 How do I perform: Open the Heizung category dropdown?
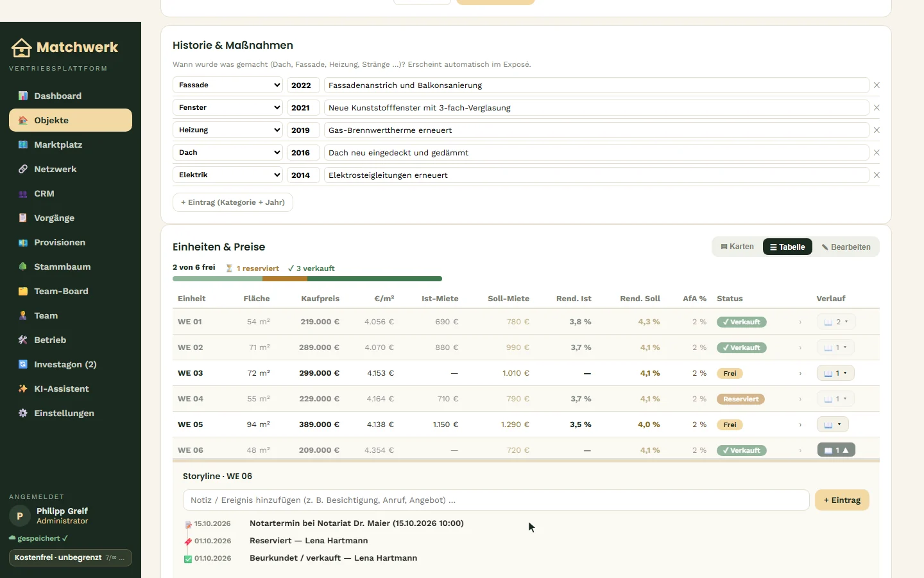228,130
